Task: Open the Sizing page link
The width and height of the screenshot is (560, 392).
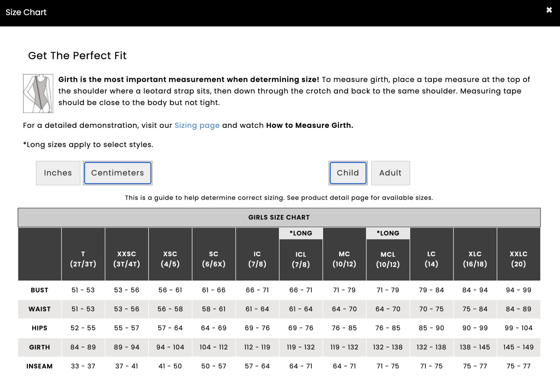Action: (197, 126)
